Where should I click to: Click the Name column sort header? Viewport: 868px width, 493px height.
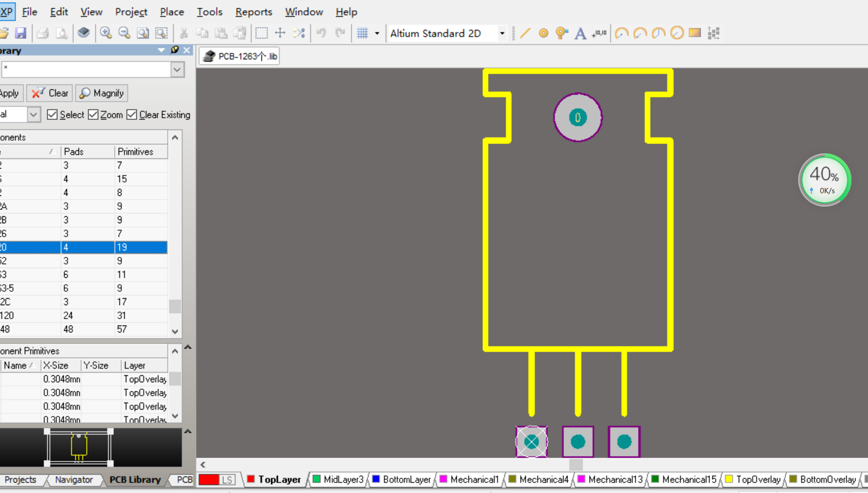tap(20, 366)
